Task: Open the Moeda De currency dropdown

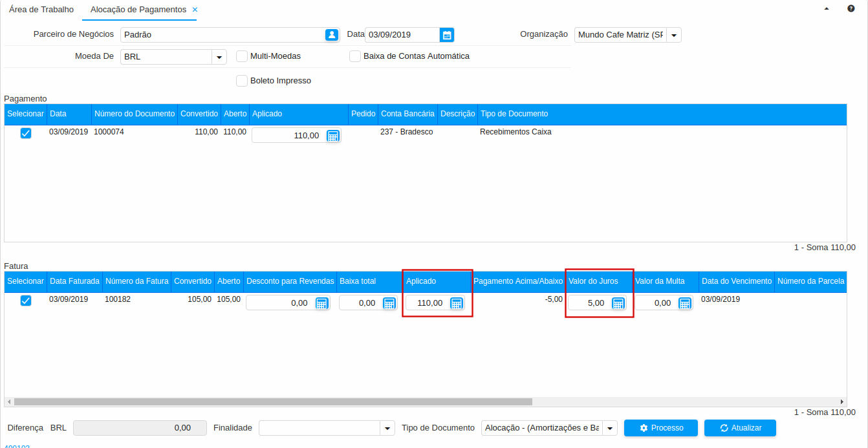Action: click(x=219, y=57)
